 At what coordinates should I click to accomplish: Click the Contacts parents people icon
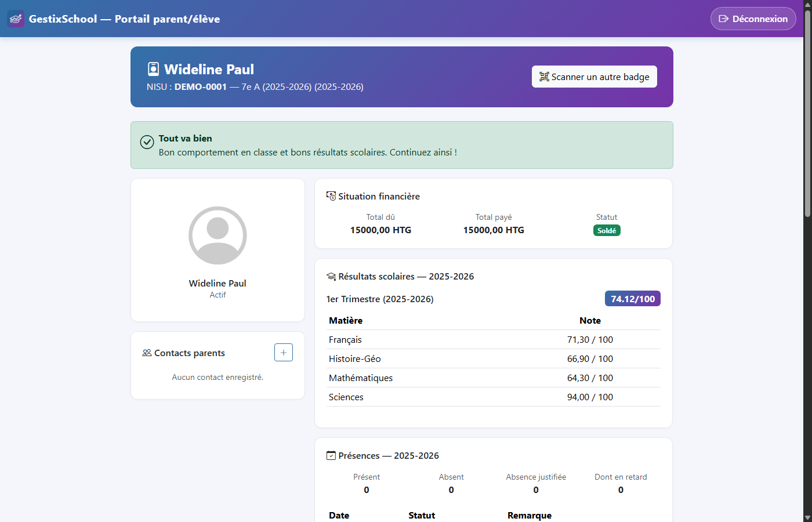click(147, 353)
